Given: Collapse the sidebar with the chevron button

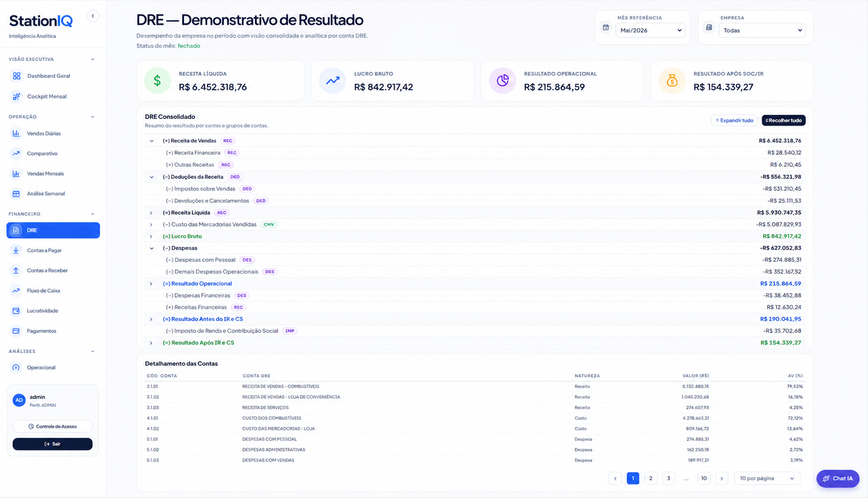Looking at the screenshot, I should point(93,16).
